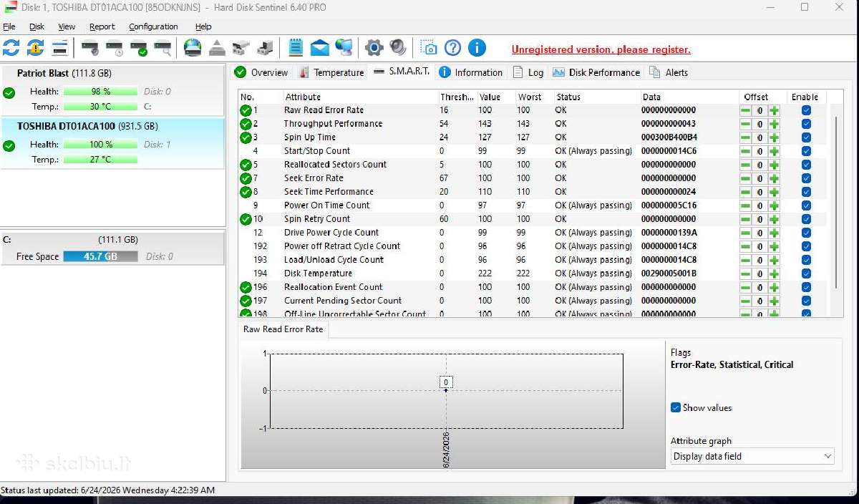Open the Attribute graph dropdown
The image size is (859, 504).
(752, 456)
